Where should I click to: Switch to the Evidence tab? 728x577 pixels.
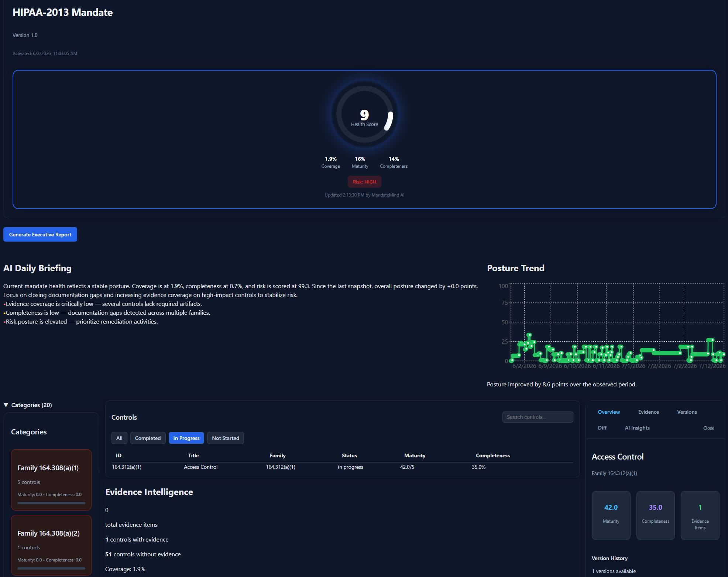point(649,412)
